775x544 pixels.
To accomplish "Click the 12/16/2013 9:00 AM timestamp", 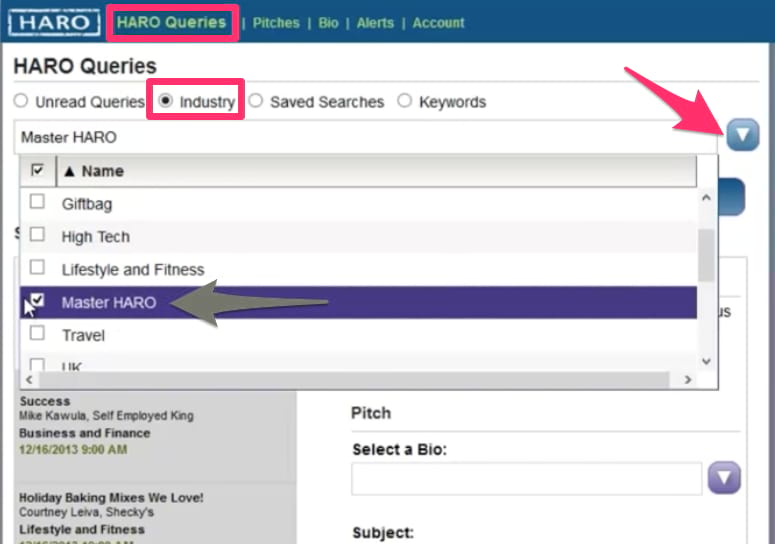I will (73, 450).
